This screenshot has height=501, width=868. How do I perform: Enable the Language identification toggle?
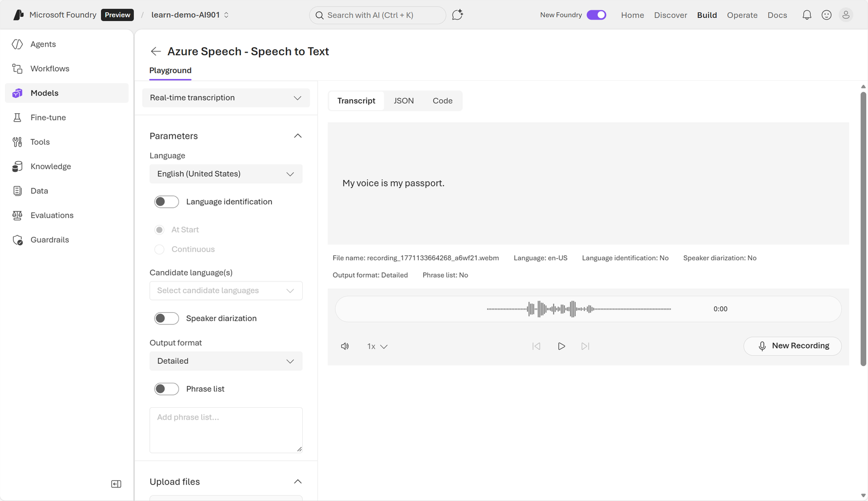pos(167,202)
